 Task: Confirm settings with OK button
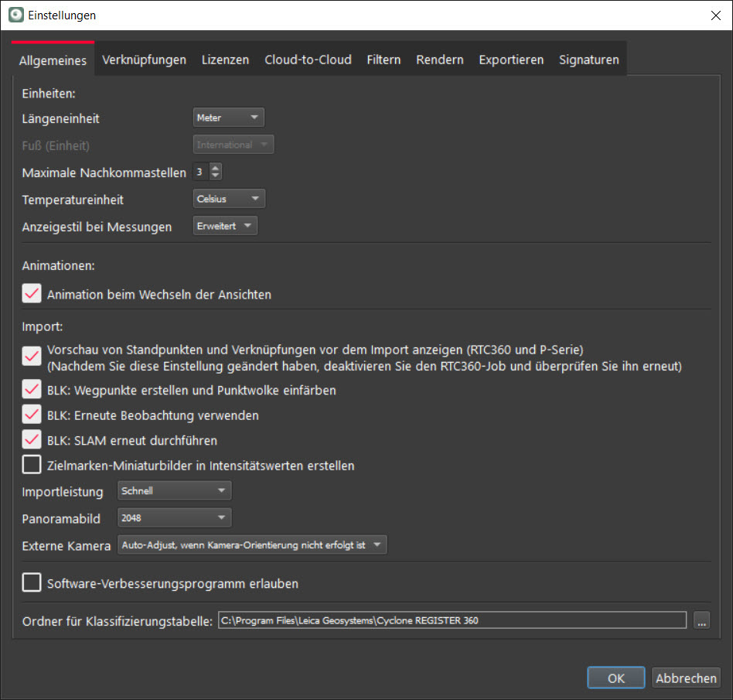coord(616,678)
